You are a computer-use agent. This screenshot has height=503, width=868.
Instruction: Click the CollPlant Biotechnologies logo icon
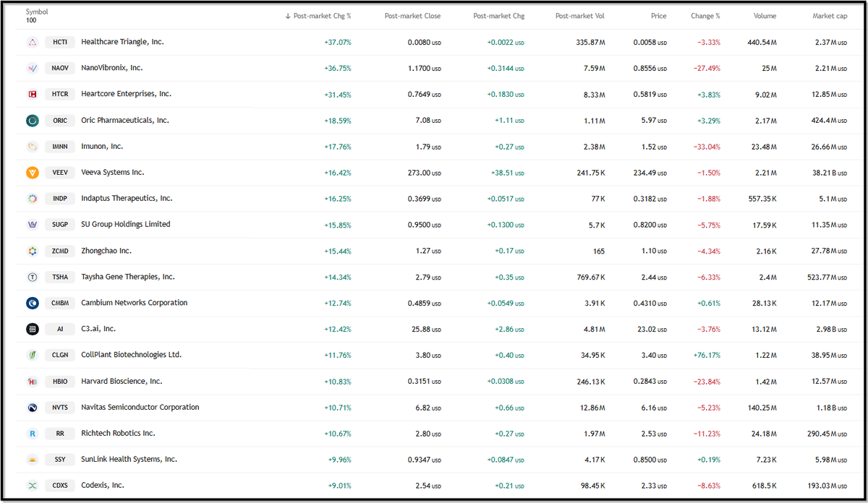coord(32,355)
